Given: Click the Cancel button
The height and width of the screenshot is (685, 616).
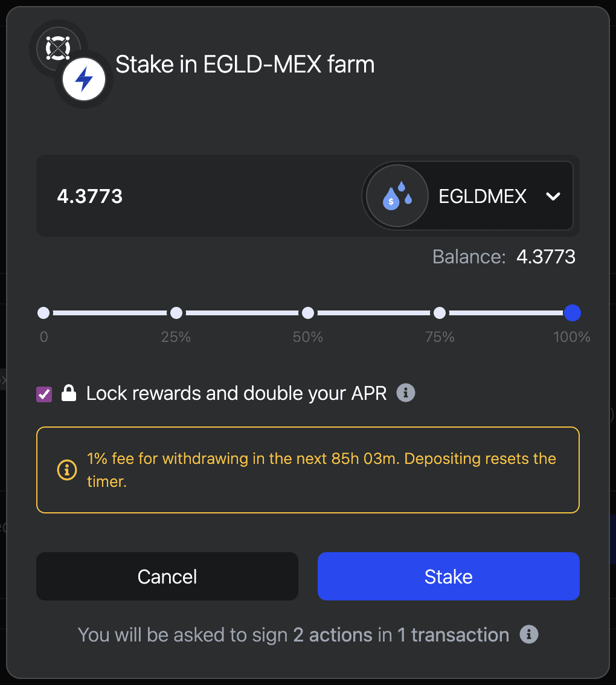Looking at the screenshot, I should (167, 576).
